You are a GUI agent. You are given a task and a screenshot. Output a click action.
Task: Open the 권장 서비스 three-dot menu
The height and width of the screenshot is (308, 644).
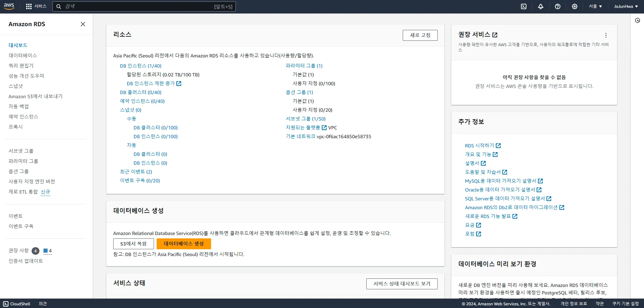click(606, 35)
